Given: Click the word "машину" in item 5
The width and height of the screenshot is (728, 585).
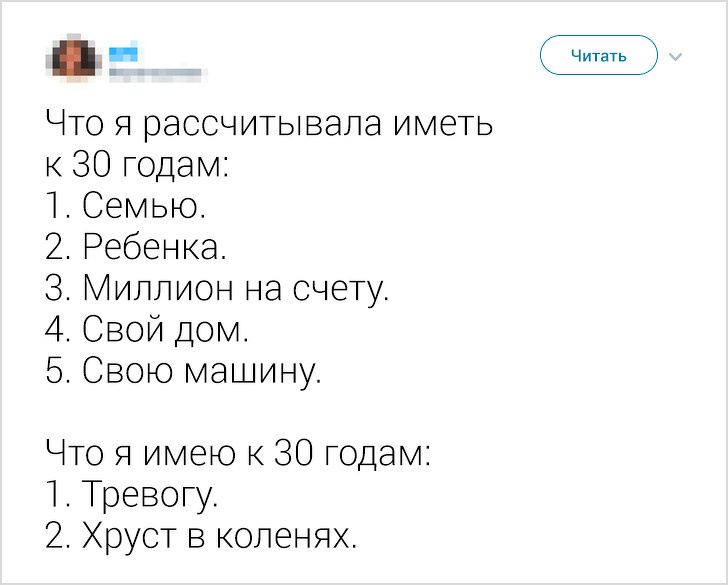Looking at the screenshot, I should pyautogui.click(x=261, y=372).
